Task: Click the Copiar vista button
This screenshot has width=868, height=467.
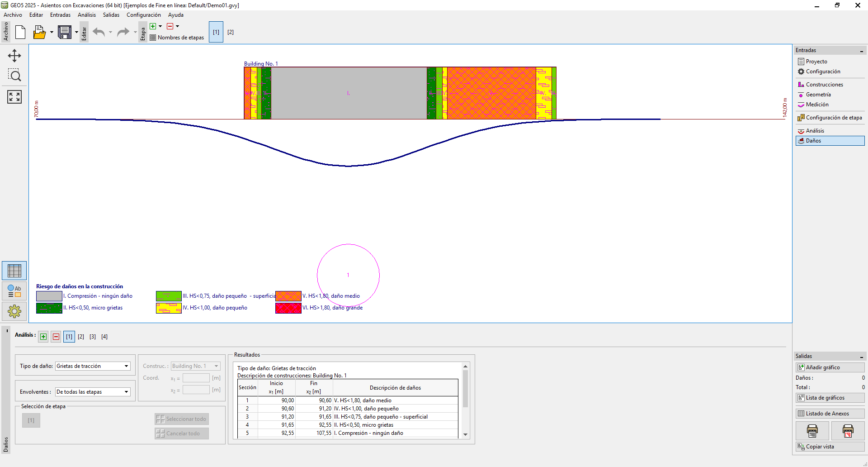Action: 830,447
